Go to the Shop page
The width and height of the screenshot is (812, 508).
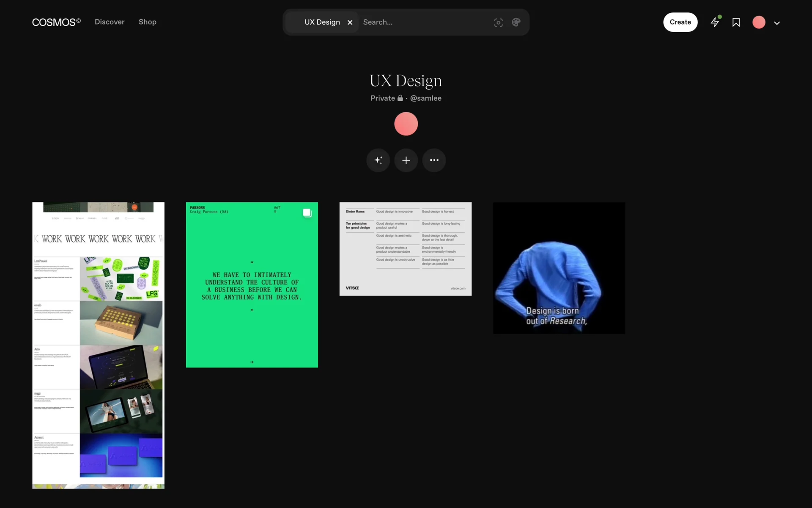click(x=148, y=22)
